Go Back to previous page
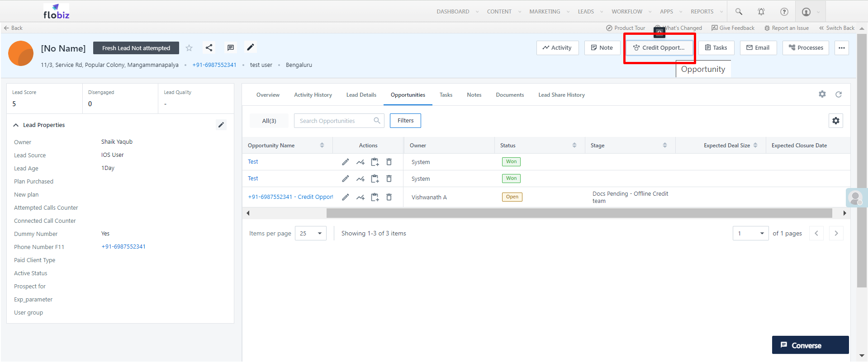Screen dimensions: 868x362 (x=13, y=28)
